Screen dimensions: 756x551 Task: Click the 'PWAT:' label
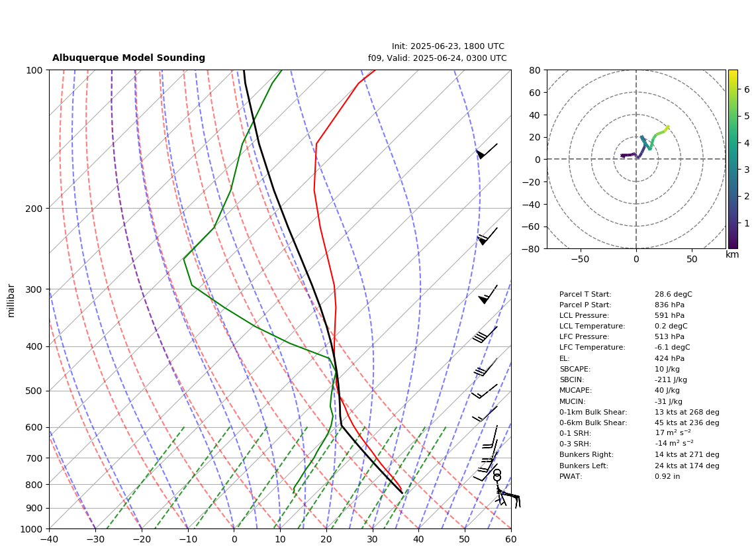click(x=571, y=476)
